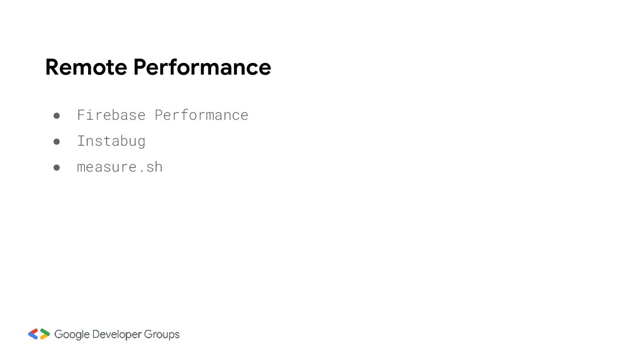Click the bullet dot beside Firebase Performance
Image resolution: width=644 pixels, height=362 pixels.
[57, 116]
